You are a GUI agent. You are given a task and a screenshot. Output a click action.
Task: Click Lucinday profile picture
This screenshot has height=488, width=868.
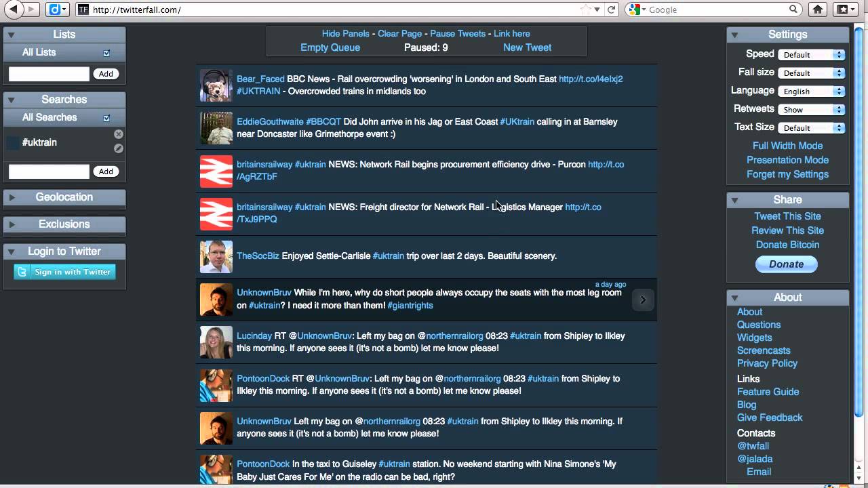pos(216,342)
